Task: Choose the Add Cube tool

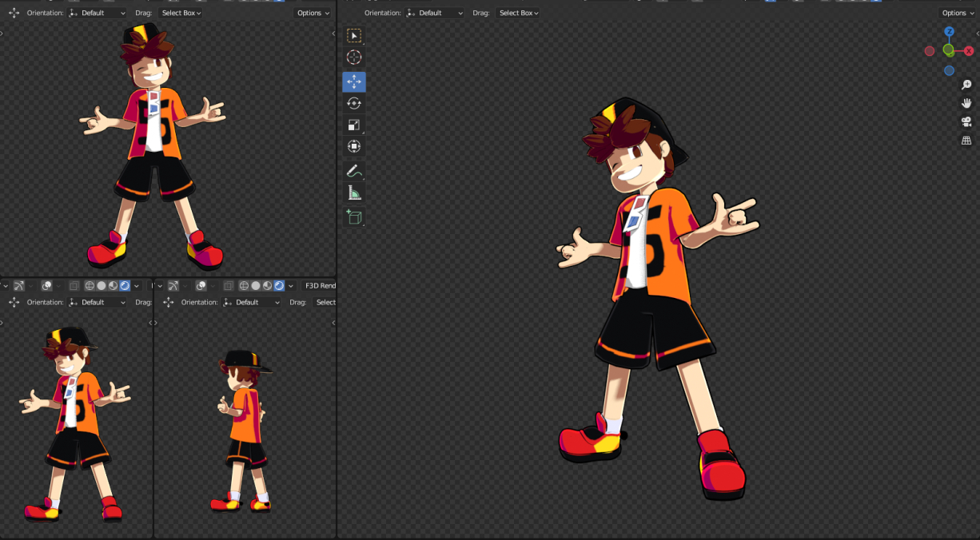Action: (x=354, y=216)
